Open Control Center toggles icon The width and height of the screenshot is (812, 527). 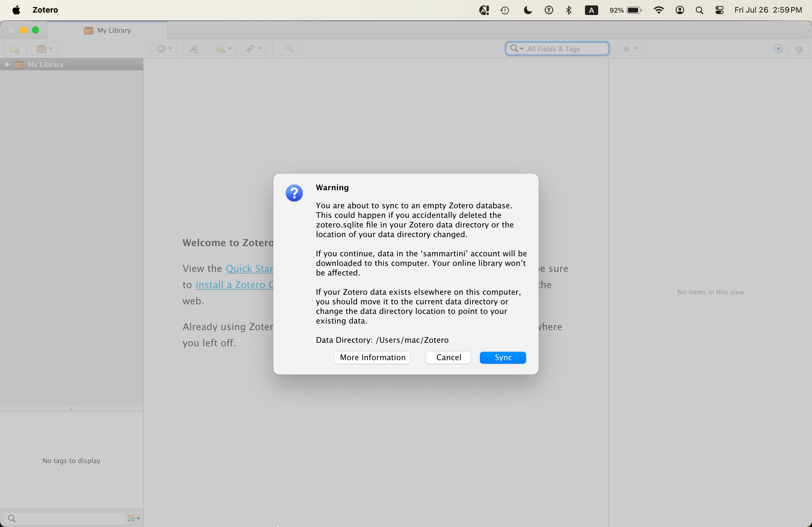pos(720,10)
